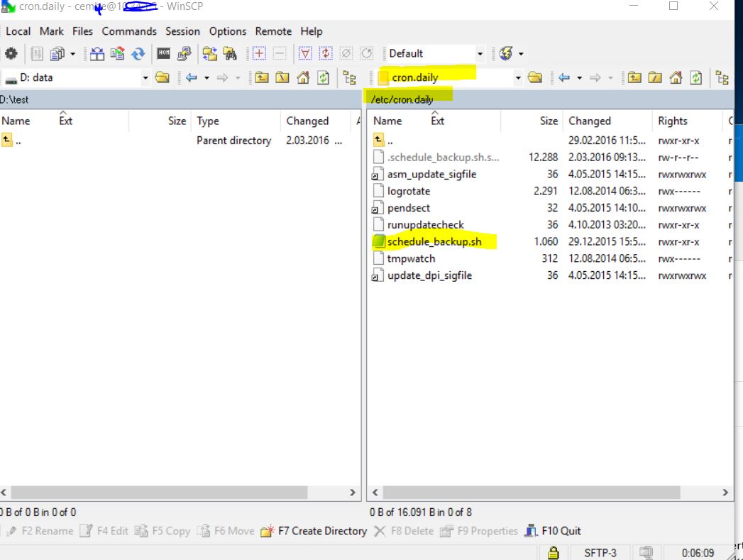Image resolution: width=743 pixels, height=560 pixels.
Task: Go back in remote panel history
Action: (x=564, y=77)
